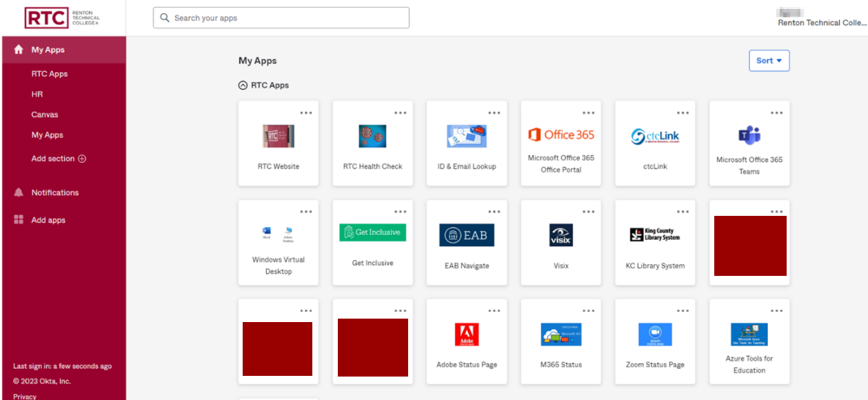This screenshot has height=400, width=868.
Task: Click the Notifications bell icon
Action: [19, 192]
